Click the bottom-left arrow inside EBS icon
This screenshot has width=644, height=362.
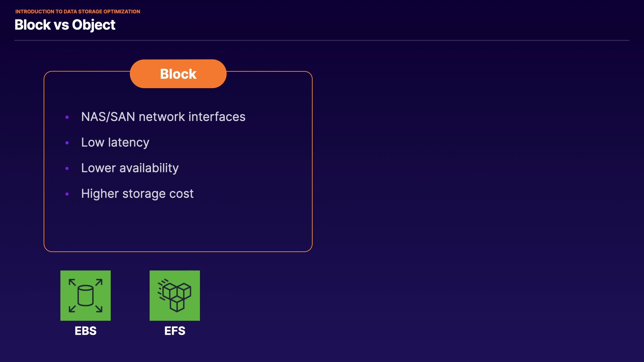click(x=72, y=309)
